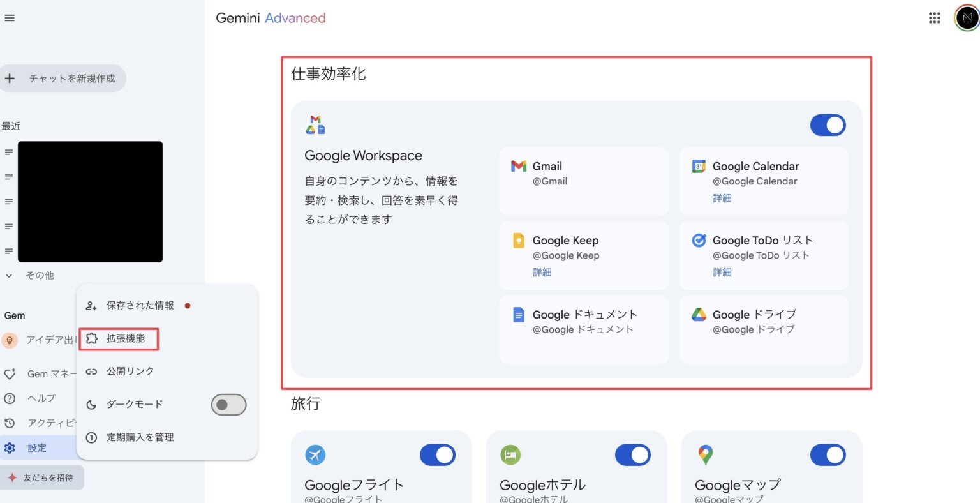The height and width of the screenshot is (503, 980).
Task: Click the Google Keep icon
Action: coord(518,240)
